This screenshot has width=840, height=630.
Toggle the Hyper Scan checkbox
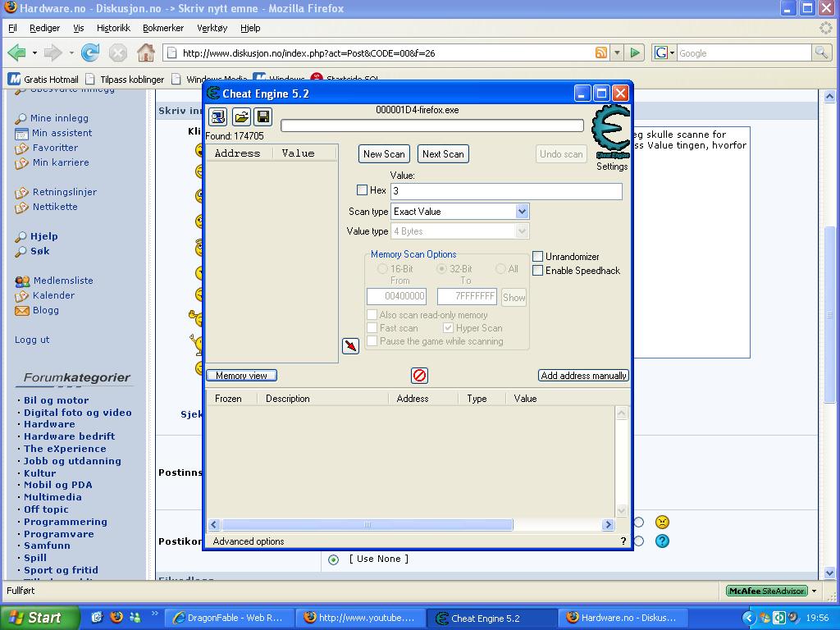click(x=449, y=328)
